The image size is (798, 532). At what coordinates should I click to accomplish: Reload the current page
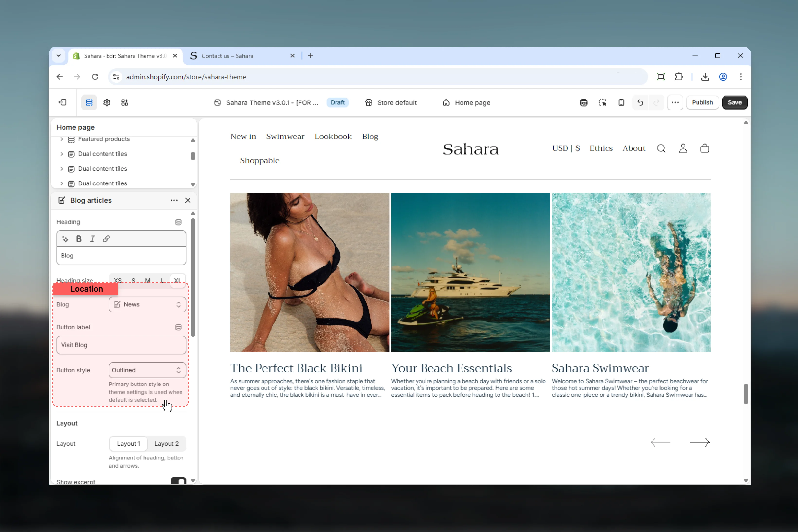(95, 77)
